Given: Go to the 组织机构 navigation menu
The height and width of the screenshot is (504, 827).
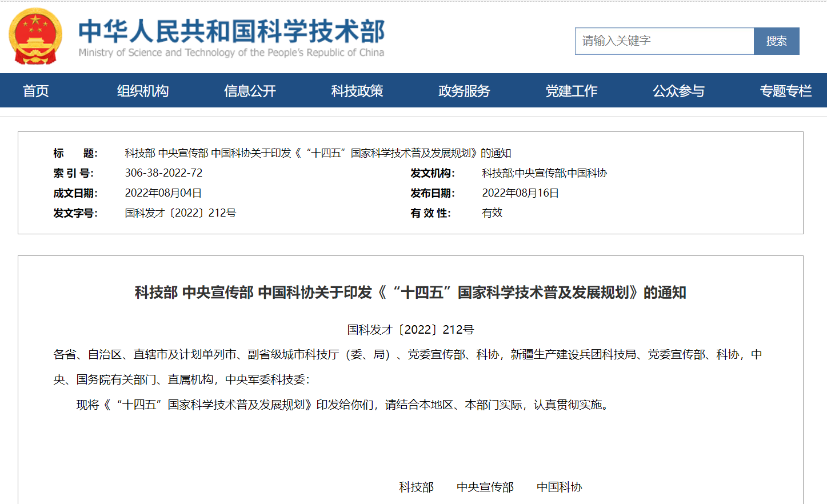Looking at the screenshot, I should coord(143,91).
